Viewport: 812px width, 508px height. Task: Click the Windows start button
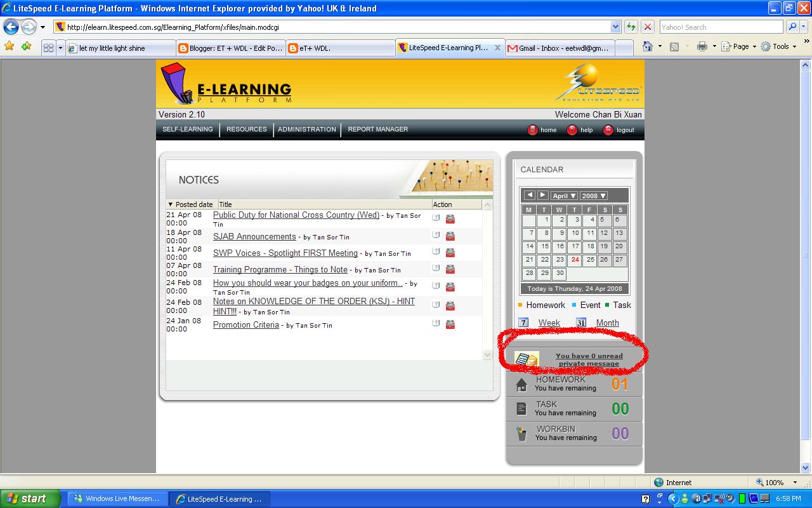[30, 498]
